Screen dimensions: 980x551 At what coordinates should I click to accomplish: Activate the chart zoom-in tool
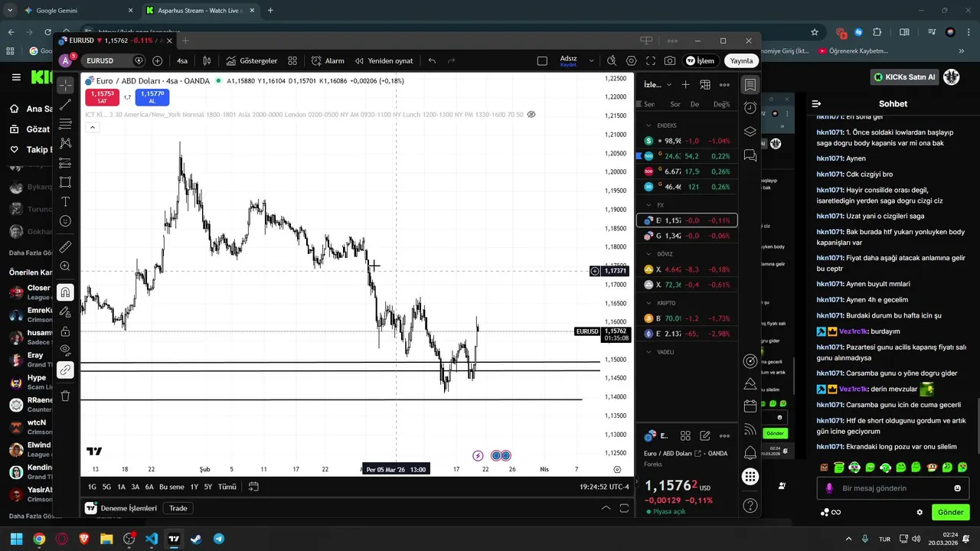point(65,266)
